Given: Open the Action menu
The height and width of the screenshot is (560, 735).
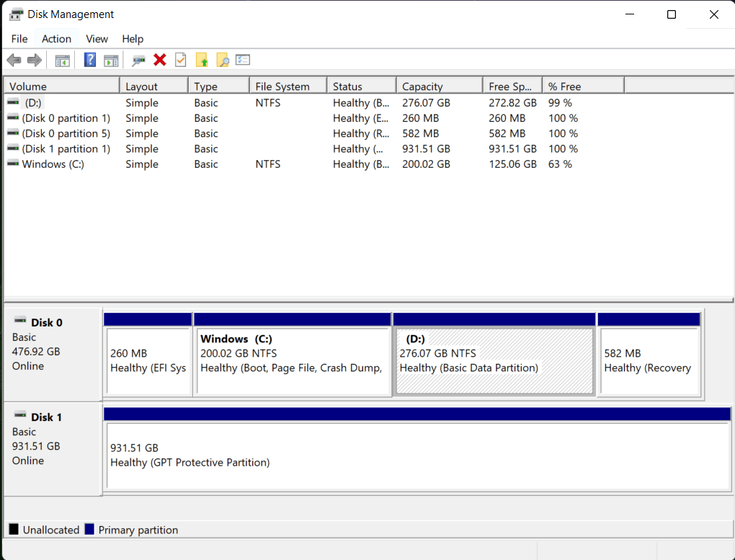Looking at the screenshot, I should 56,39.
